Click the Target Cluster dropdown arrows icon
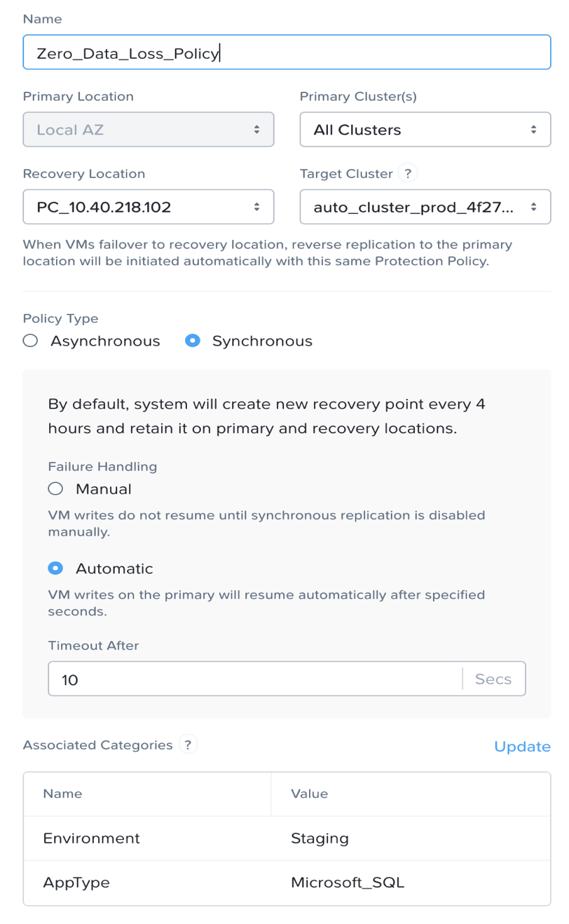The width and height of the screenshot is (569, 924). [x=534, y=207]
